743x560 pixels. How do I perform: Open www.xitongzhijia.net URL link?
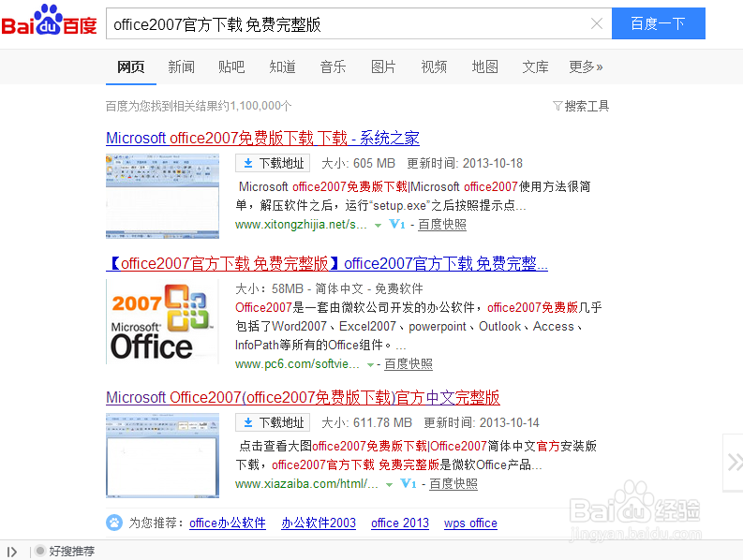(x=301, y=224)
